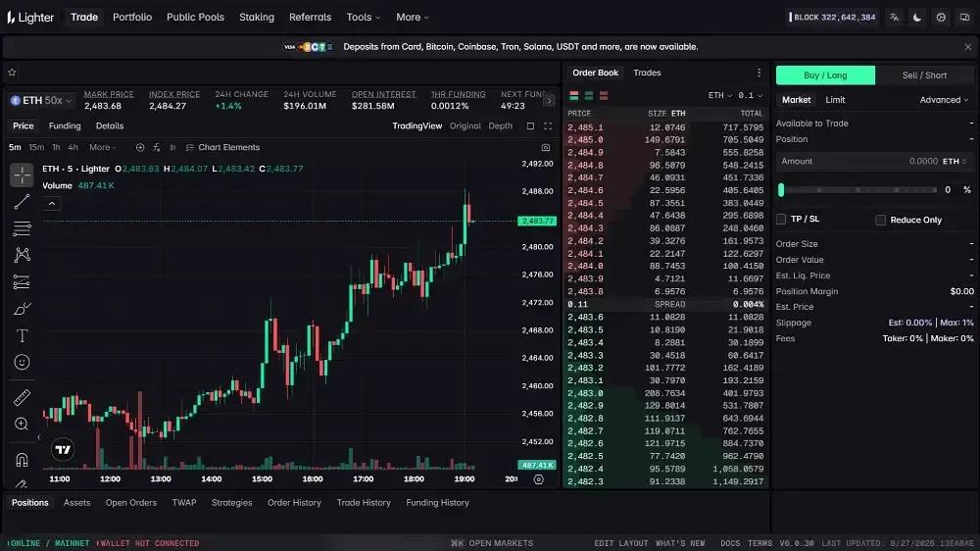This screenshot has height=551, width=980.
Task: Open the Details tab
Action: click(110, 126)
